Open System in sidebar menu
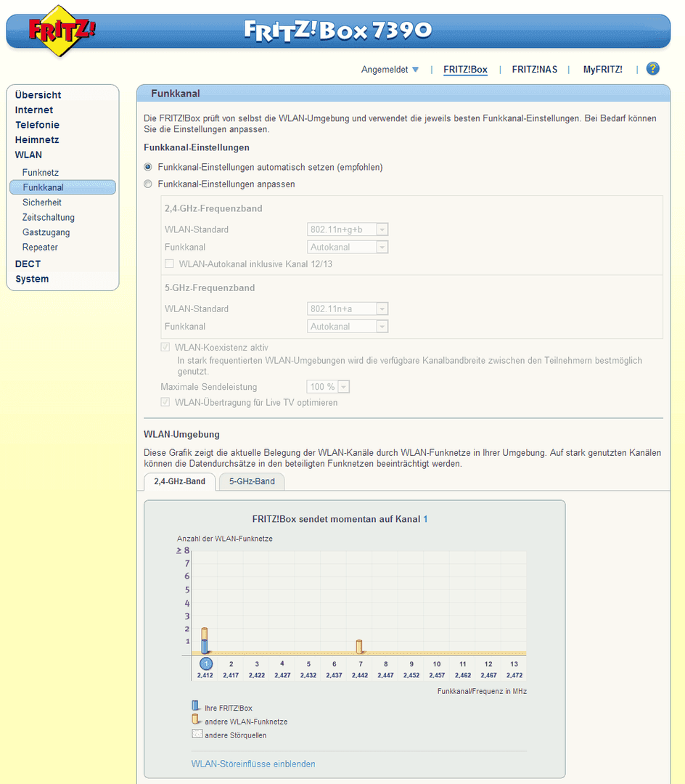This screenshot has height=784, width=685. click(x=32, y=279)
